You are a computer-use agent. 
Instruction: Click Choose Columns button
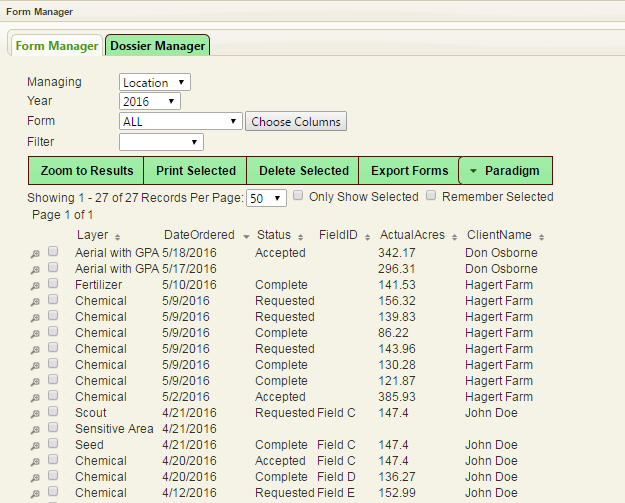[296, 121]
